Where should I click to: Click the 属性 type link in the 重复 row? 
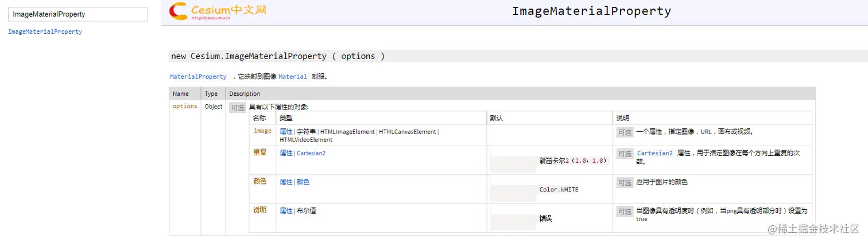286,154
